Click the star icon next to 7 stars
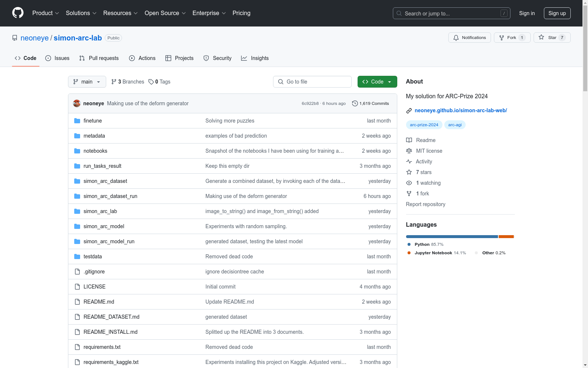This screenshot has width=588, height=368. point(409,172)
